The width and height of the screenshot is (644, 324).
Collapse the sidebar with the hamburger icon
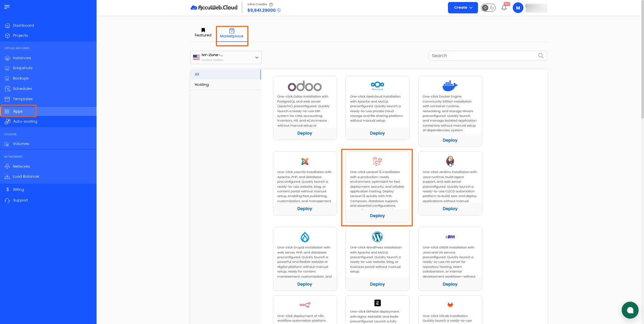tap(7, 7)
